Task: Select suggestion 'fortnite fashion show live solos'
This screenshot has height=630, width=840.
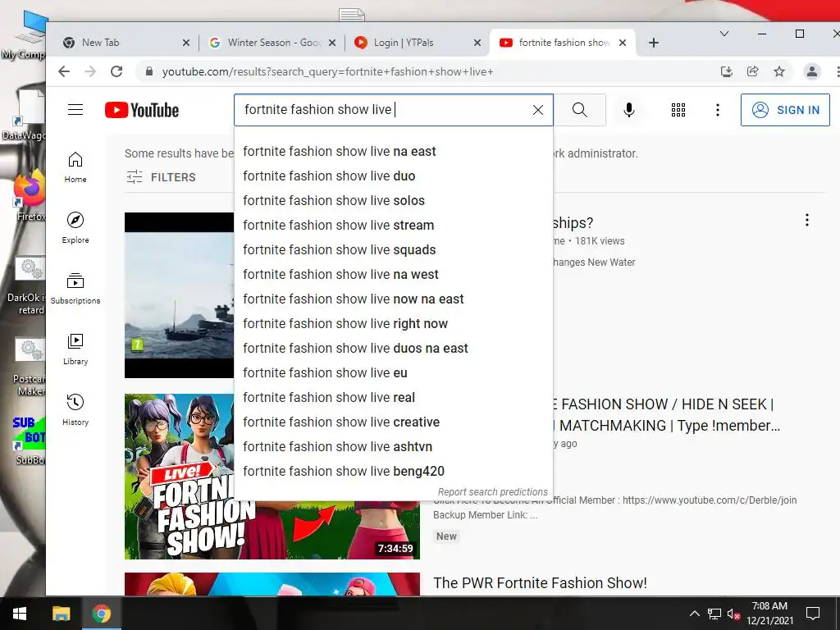Action: 394,201
